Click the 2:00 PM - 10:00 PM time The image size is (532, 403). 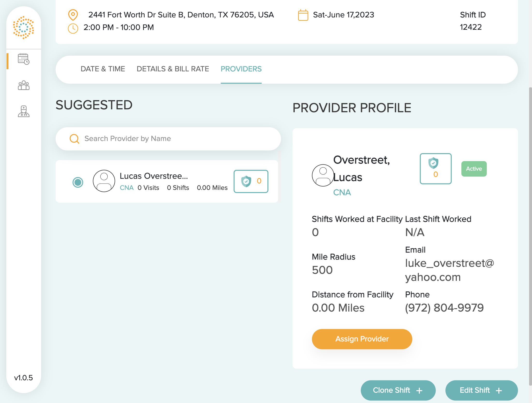(118, 27)
